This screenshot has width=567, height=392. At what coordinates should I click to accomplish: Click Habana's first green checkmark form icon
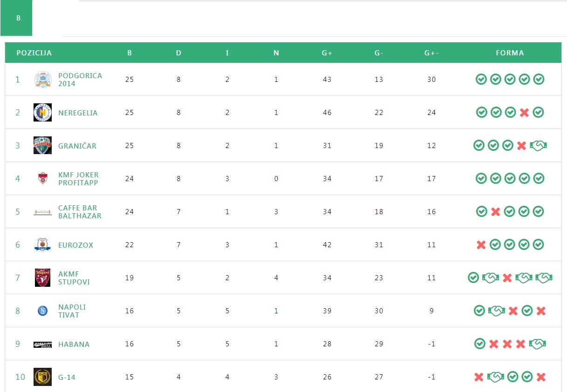click(x=480, y=344)
